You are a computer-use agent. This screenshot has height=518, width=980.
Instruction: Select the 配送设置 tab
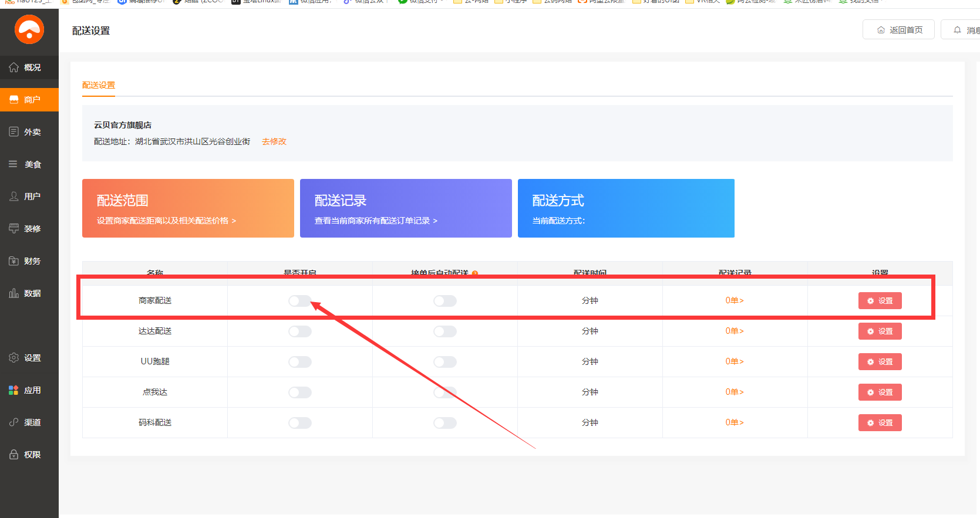pos(99,86)
